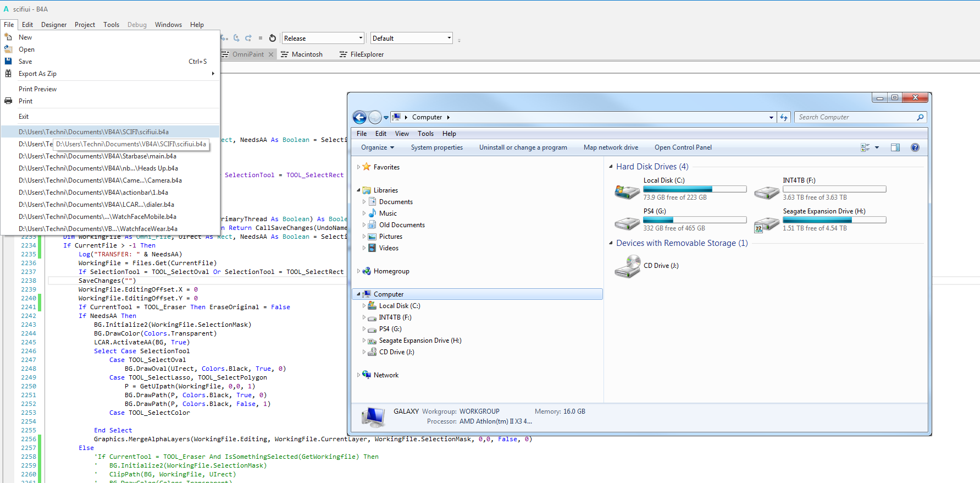
Task: Choose Export As Zip from File menu
Action: point(37,74)
